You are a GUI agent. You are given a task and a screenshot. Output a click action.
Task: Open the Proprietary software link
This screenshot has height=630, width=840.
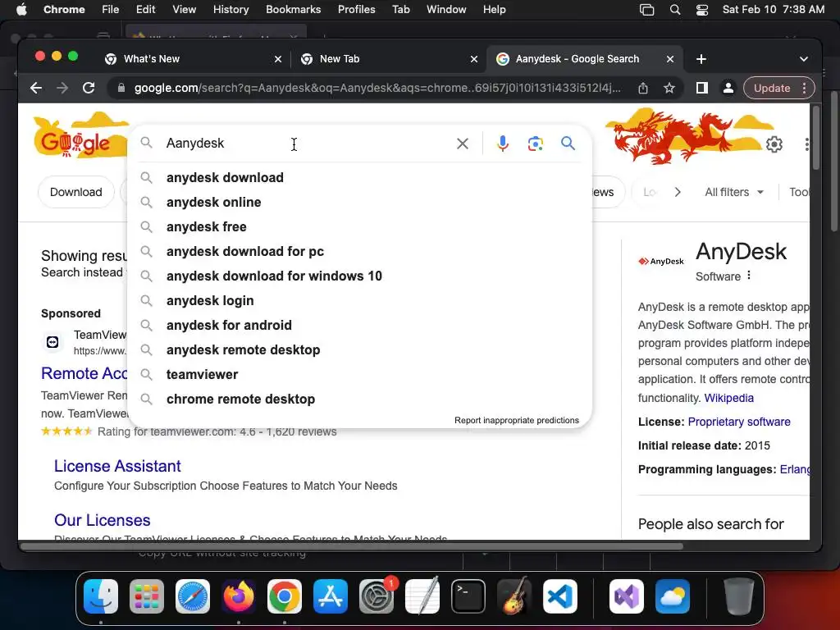[x=739, y=422]
